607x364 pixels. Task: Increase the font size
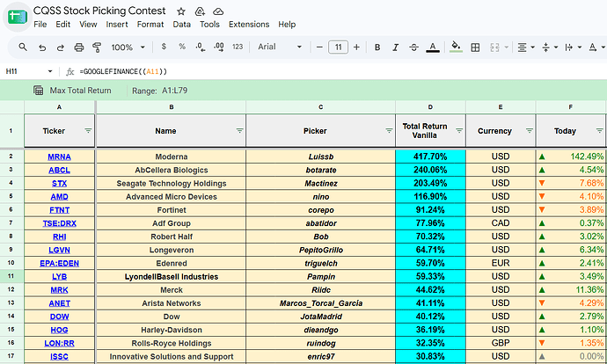pyautogui.click(x=356, y=47)
